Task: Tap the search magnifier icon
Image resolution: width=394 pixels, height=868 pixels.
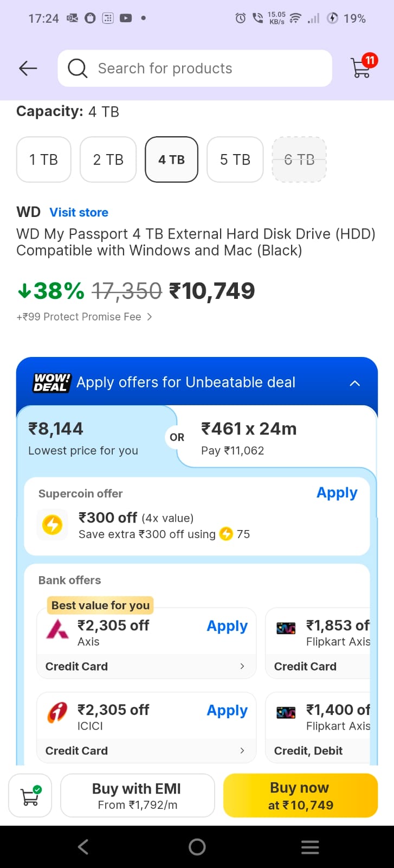Action: (x=77, y=68)
